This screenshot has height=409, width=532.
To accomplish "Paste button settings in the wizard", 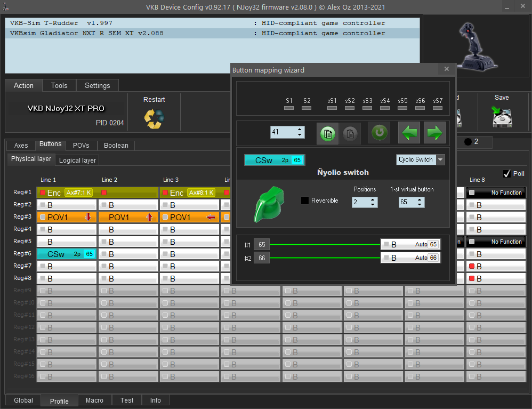I will (350, 133).
